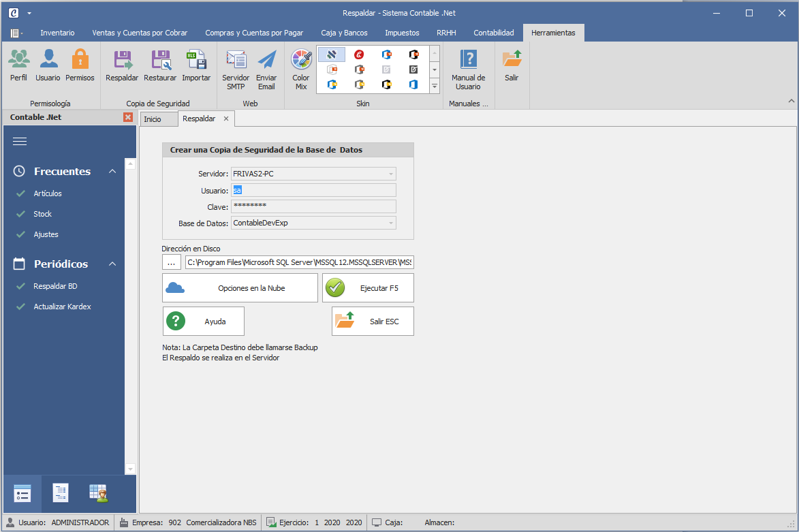Open the Perfil tool in the ribbon

tap(19, 65)
